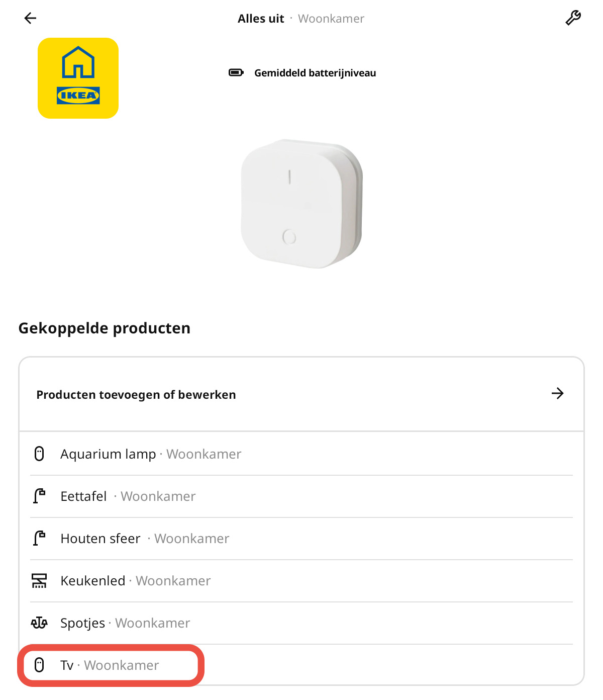Viewport: 603px width, 700px height.
Task: Click the lamp icon next to Houten sfeer
Action: [40, 539]
